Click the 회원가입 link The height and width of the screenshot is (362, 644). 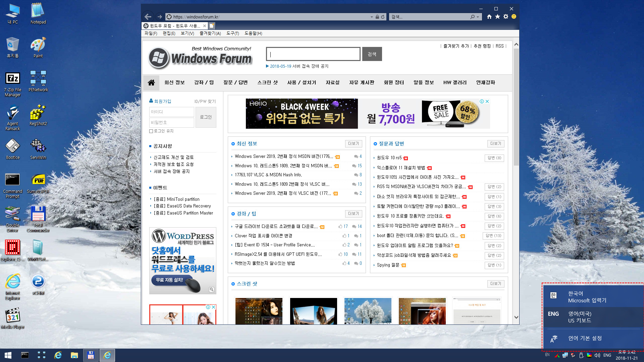163,101
